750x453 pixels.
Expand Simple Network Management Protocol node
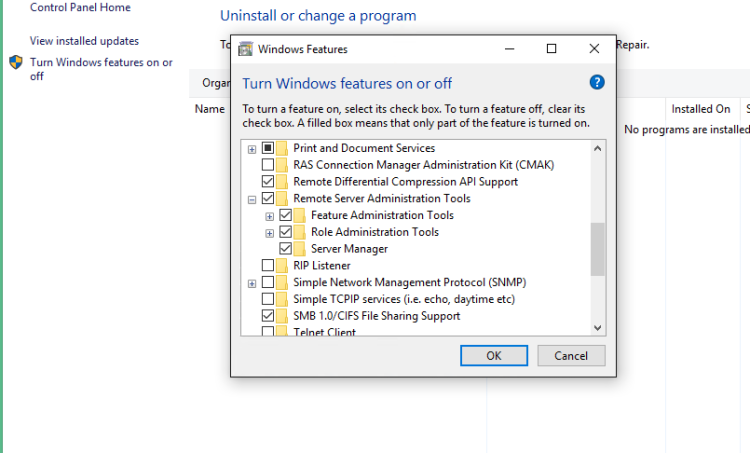tap(252, 283)
